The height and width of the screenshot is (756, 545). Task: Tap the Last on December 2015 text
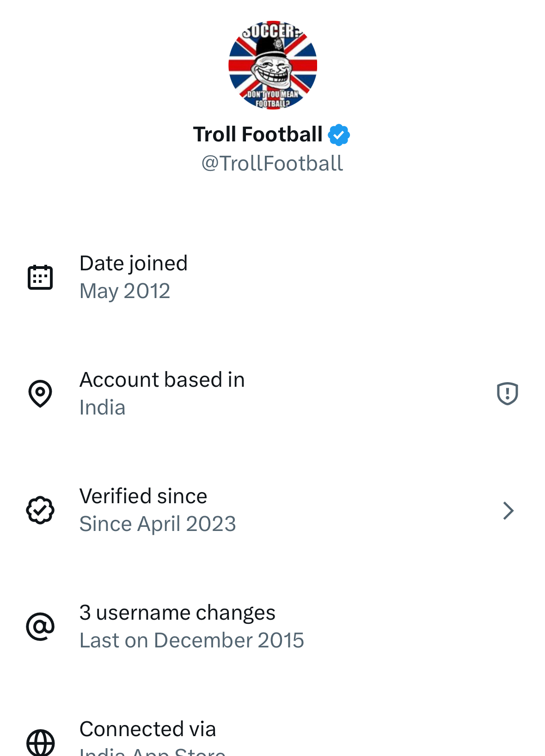(x=191, y=640)
